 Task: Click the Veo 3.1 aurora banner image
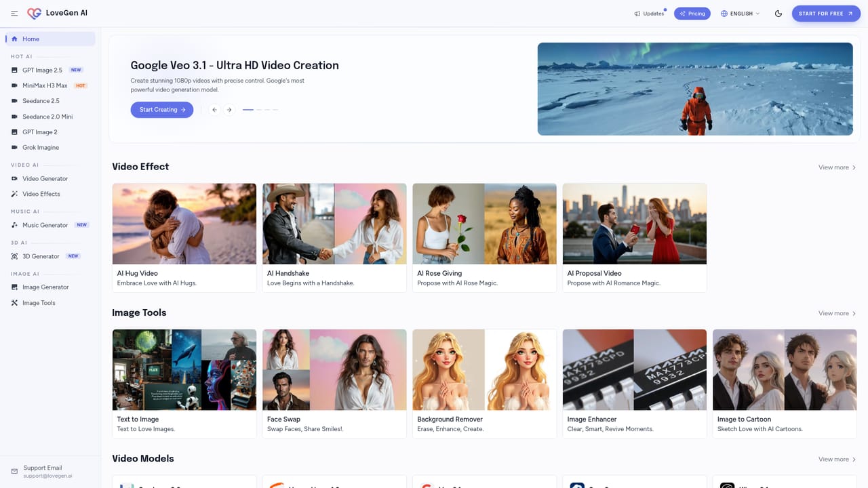click(x=695, y=89)
